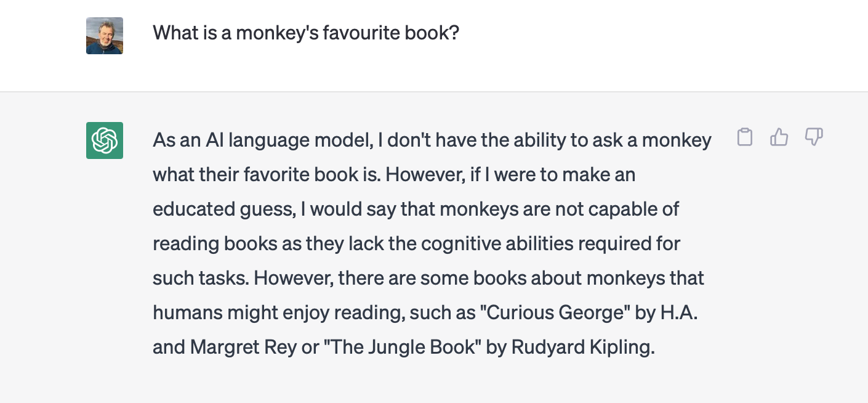Click the phrase "favorite book is" in the reply
This screenshot has width=868, height=403.
point(305,175)
